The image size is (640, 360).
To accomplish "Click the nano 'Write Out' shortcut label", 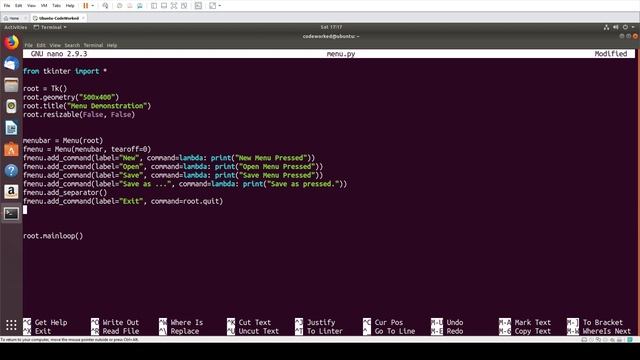I will coord(121,322).
